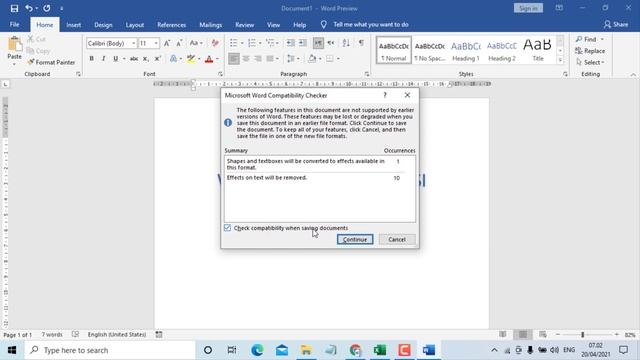Toggle Show paragraph marks icon

(x=361, y=43)
